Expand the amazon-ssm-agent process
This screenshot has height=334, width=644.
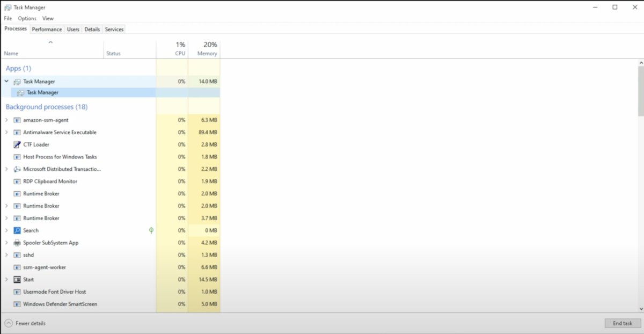point(6,120)
